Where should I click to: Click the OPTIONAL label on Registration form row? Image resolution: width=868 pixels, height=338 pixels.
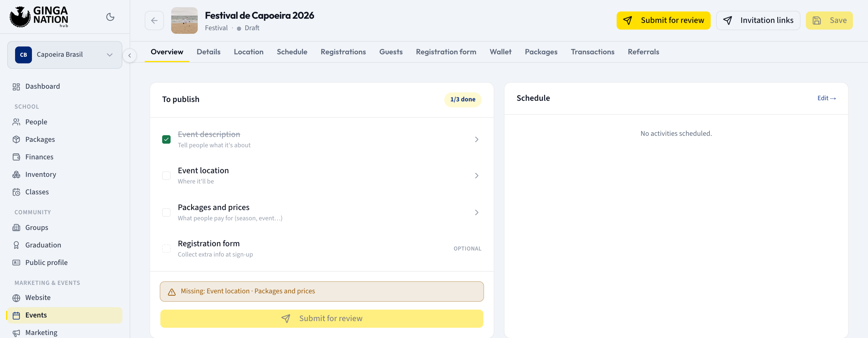click(x=467, y=249)
